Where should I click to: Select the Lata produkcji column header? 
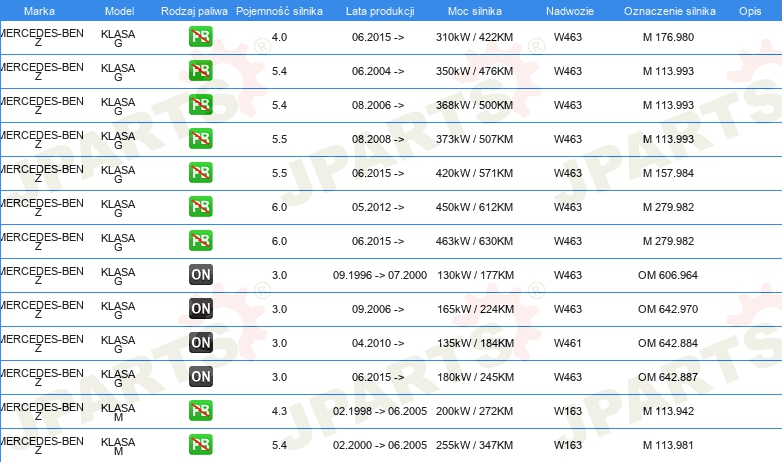(x=380, y=11)
